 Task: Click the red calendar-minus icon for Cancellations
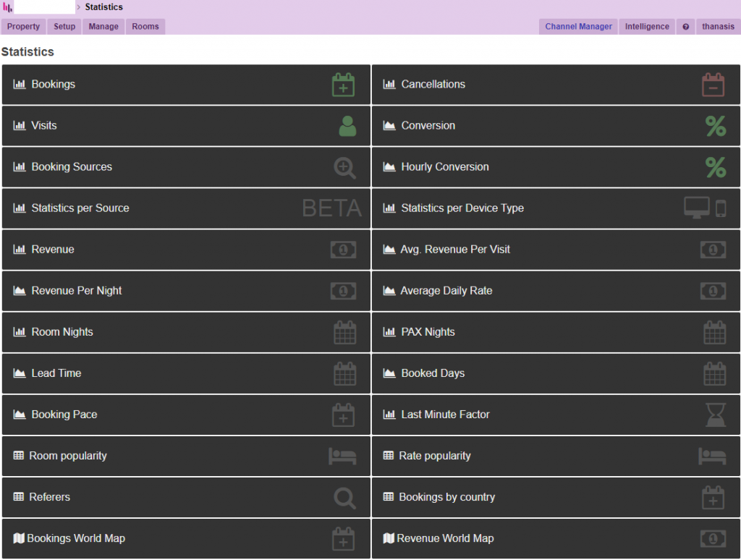(x=713, y=85)
